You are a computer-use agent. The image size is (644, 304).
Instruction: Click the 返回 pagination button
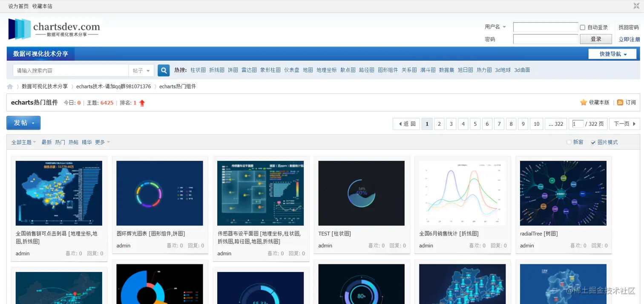pos(406,124)
